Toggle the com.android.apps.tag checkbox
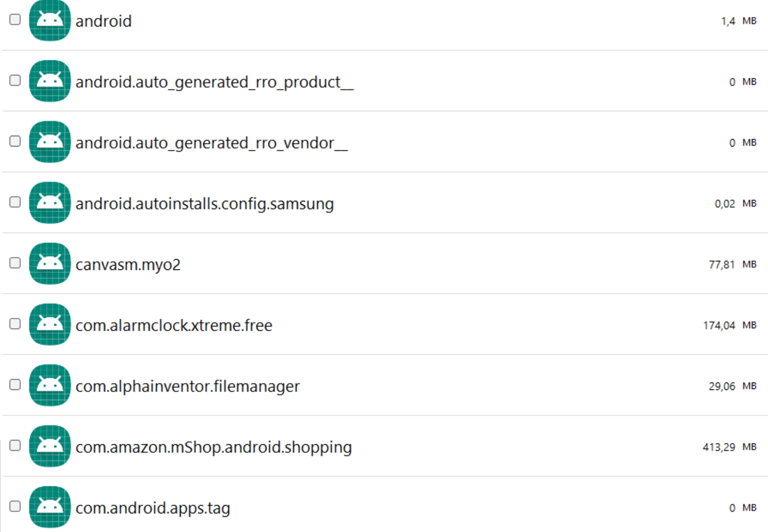768x532 pixels. point(15,506)
